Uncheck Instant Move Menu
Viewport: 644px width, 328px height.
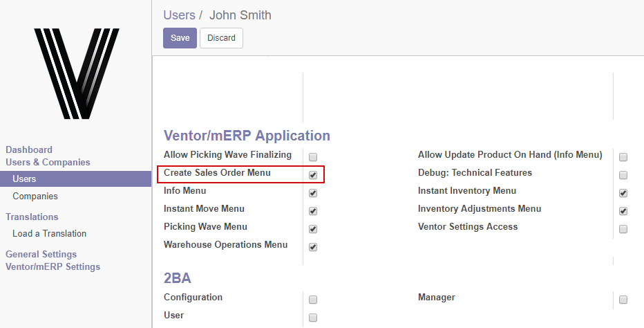pos(313,211)
